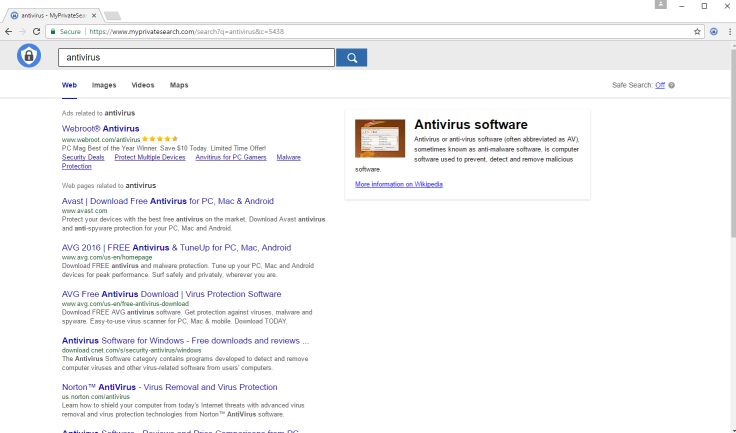The image size is (736, 433).
Task: Click the tab favicon for MyPrivateSearch
Action: pos(14,15)
